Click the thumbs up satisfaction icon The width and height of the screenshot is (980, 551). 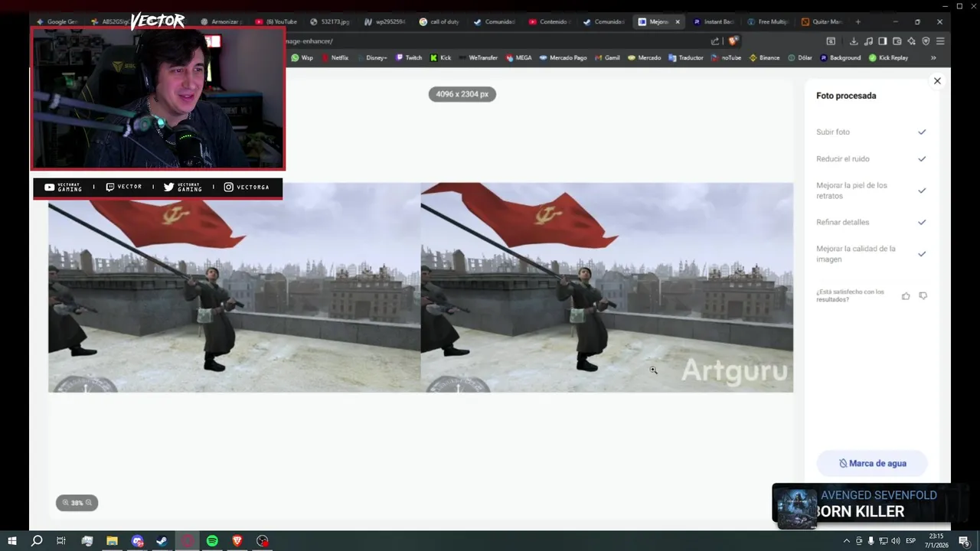pyautogui.click(x=906, y=296)
